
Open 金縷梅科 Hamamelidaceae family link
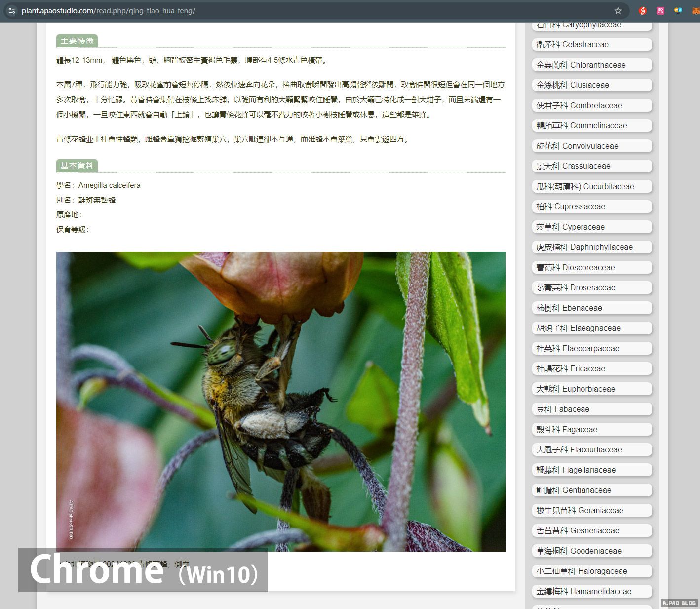pos(591,591)
